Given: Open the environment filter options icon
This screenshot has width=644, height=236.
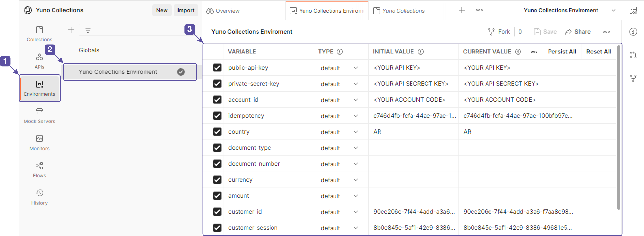Looking at the screenshot, I should pos(88,30).
